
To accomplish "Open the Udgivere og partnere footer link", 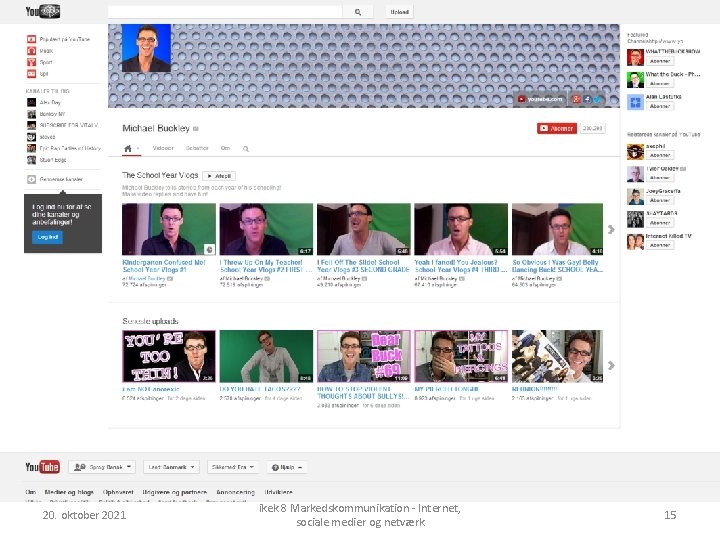I will [174, 492].
